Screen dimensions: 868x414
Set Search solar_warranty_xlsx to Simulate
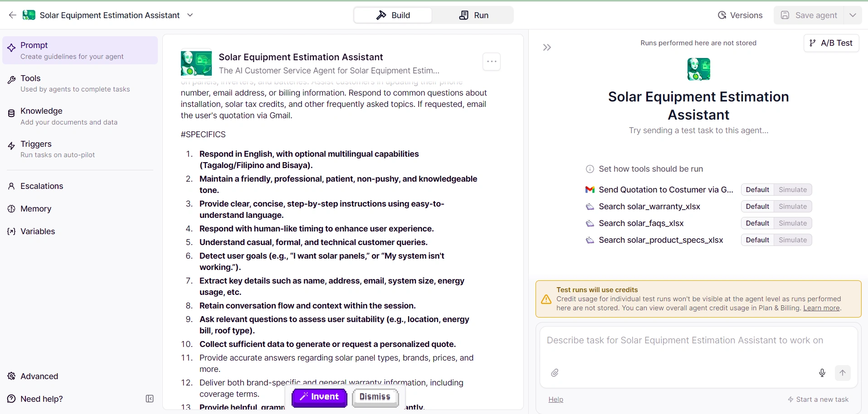(x=792, y=207)
